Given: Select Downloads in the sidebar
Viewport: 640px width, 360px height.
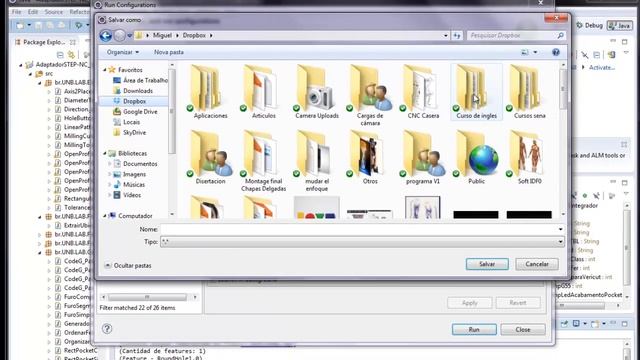Looking at the screenshot, I should [x=138, y=91].
